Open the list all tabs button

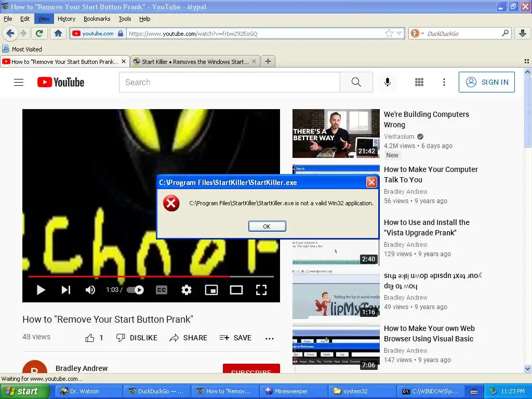[x=527, y=61]
